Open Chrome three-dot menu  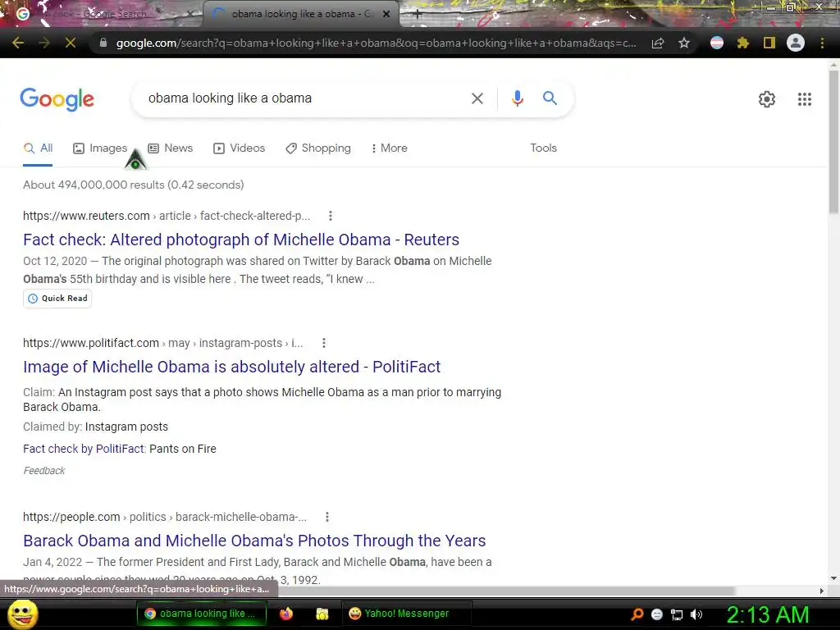822,43
